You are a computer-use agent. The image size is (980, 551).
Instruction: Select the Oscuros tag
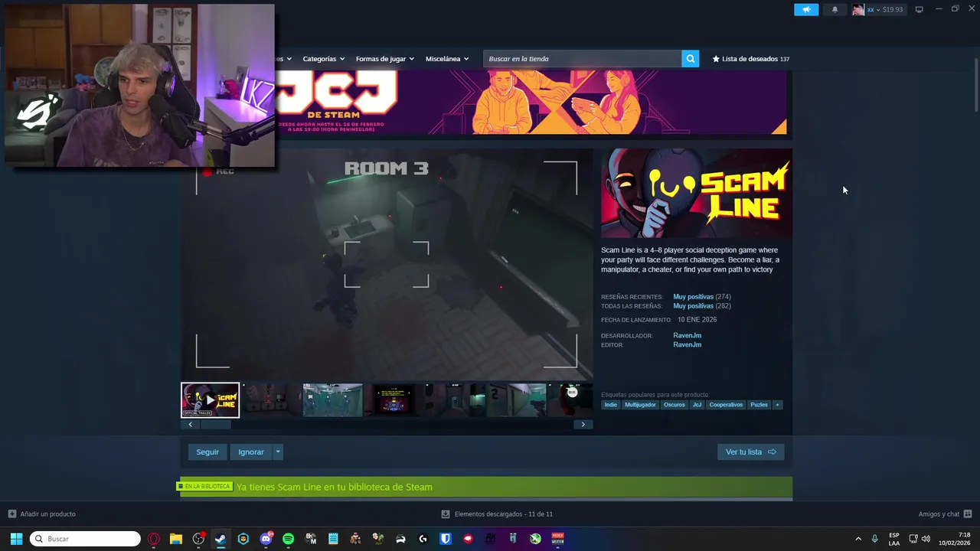(674, 405)
